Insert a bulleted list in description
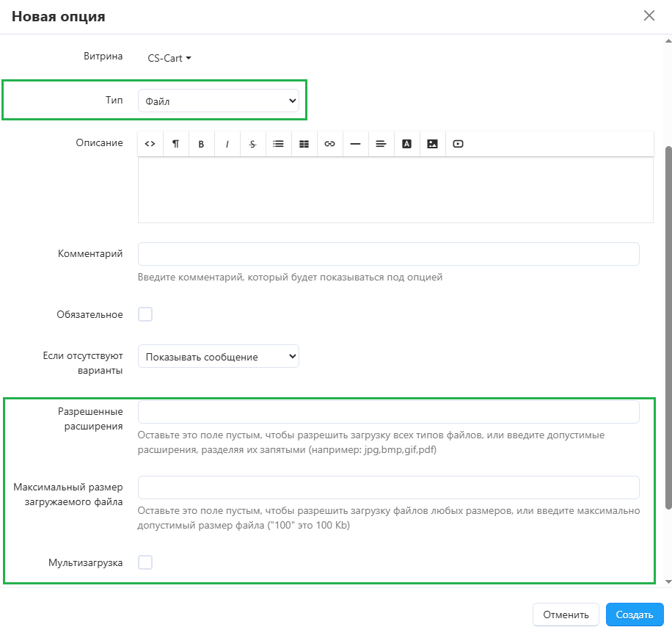Viewport: 672px width, 638px height. [279, 144]
